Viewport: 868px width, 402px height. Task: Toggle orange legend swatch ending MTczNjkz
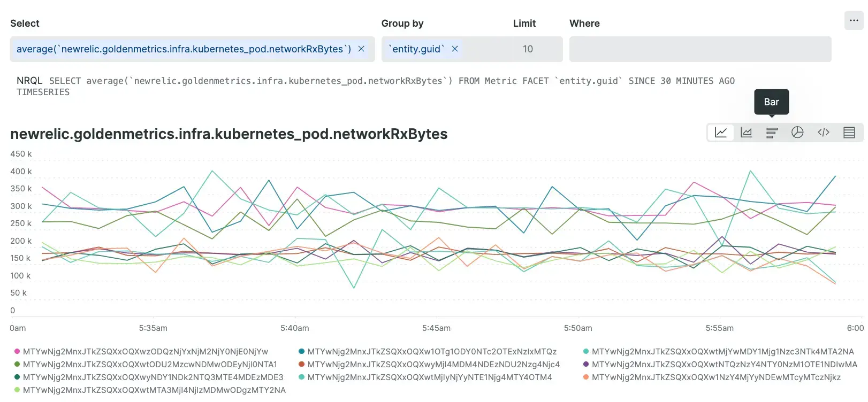(586, 377)
